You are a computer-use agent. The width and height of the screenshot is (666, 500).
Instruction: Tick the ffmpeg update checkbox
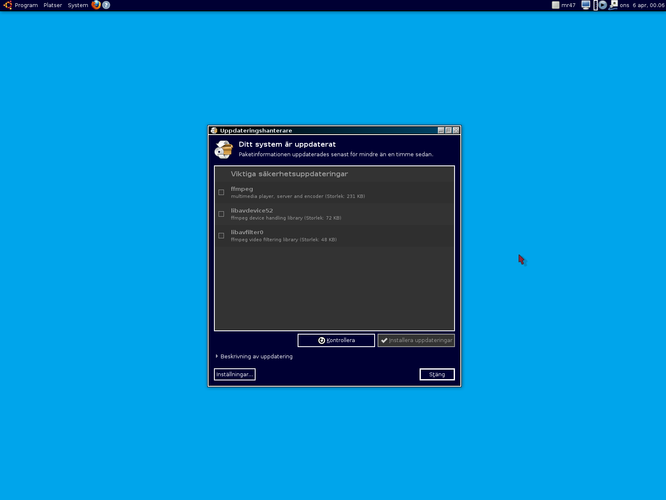click(221, 192)
